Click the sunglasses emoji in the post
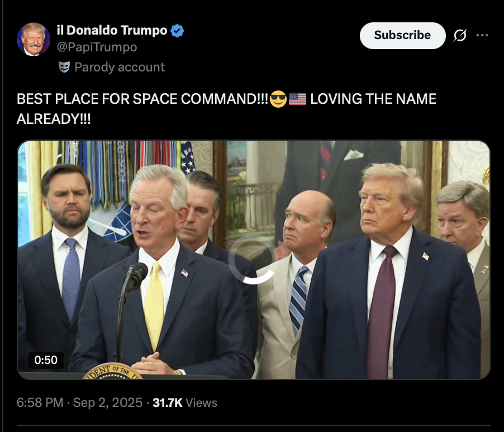 (278, 99)
